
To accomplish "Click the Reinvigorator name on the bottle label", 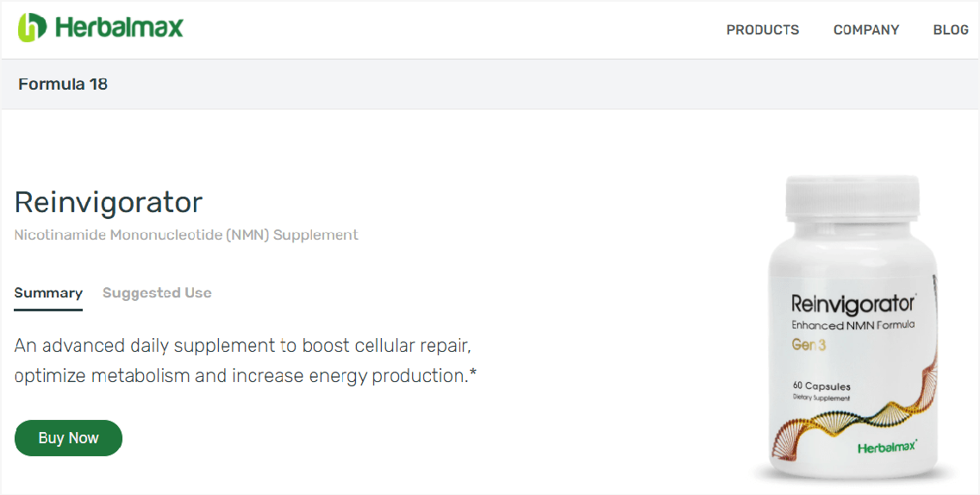I will tap(852, 304).
